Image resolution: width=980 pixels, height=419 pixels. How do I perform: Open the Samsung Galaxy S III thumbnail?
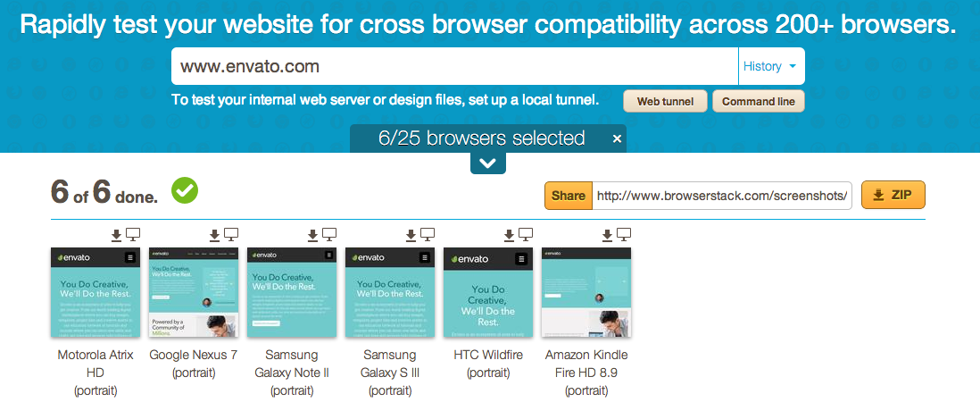[390, 293]
